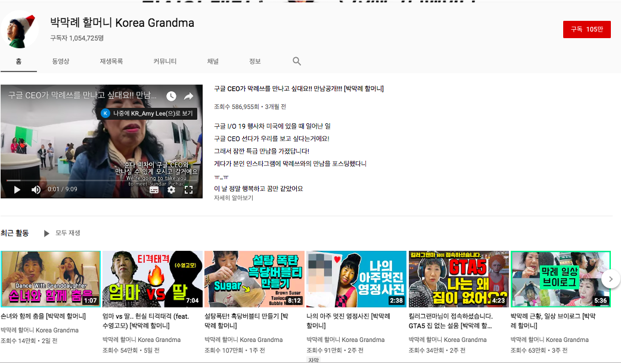
Task: Mute the video using the volume icon
Action: coord(35,189)
